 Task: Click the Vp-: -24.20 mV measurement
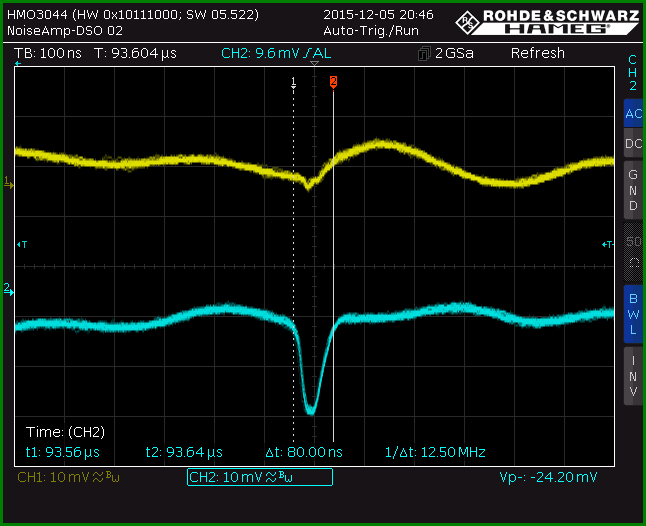[548, 477]
